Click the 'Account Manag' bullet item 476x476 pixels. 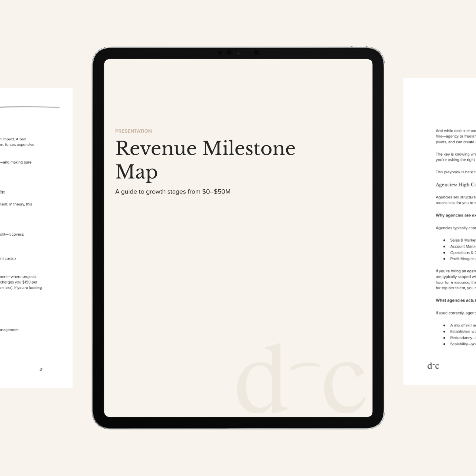pyautogui.click(x=463, y=246)
